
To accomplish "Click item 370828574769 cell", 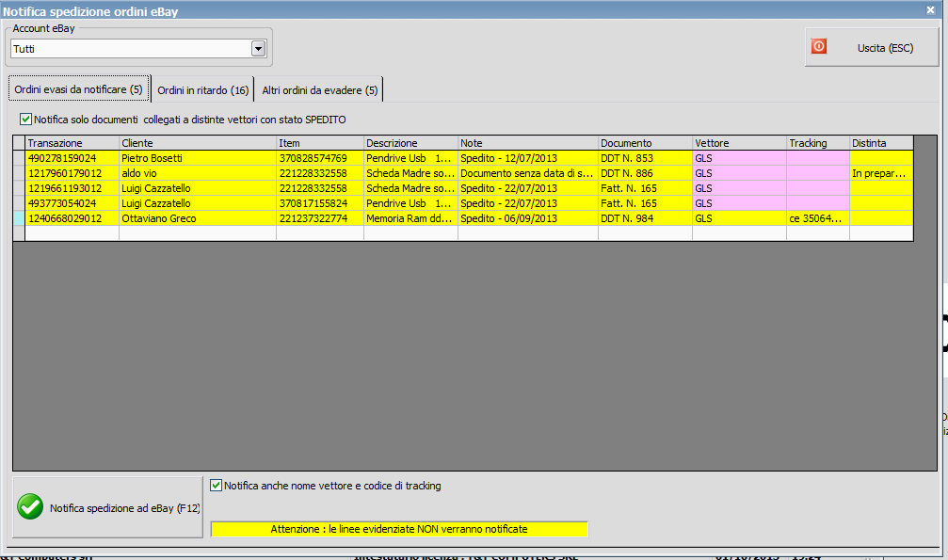I will pos(320,158).
